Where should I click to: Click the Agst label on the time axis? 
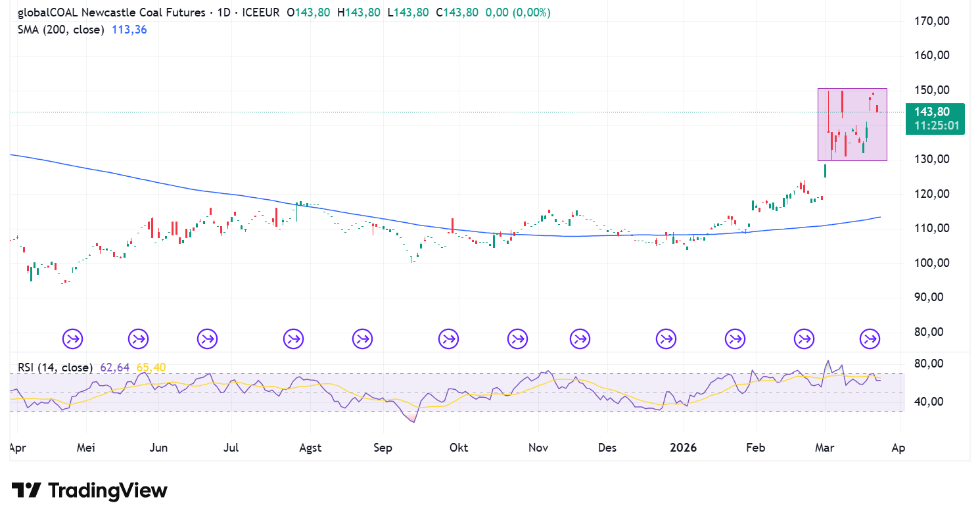click(310, 448)
